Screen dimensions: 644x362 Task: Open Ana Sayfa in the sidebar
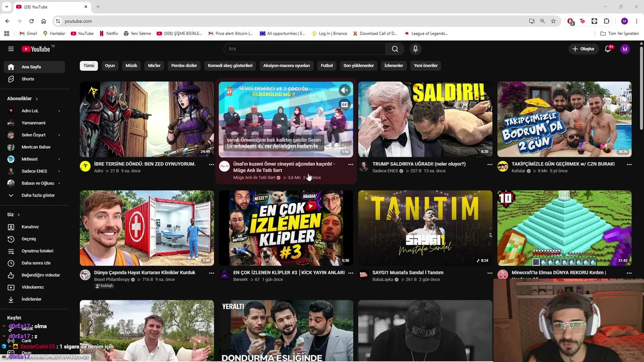[34, 67]
